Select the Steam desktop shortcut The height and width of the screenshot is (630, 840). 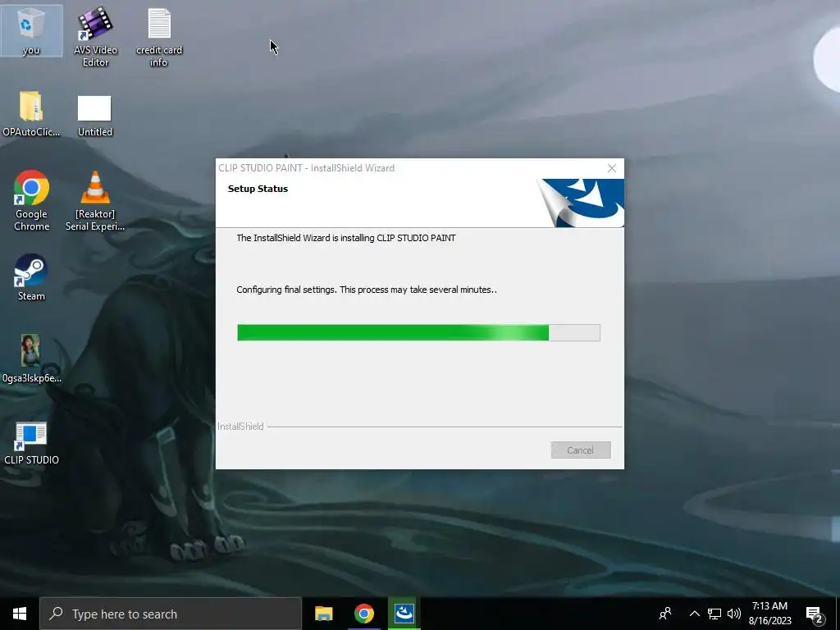click(x=31, y=277)
